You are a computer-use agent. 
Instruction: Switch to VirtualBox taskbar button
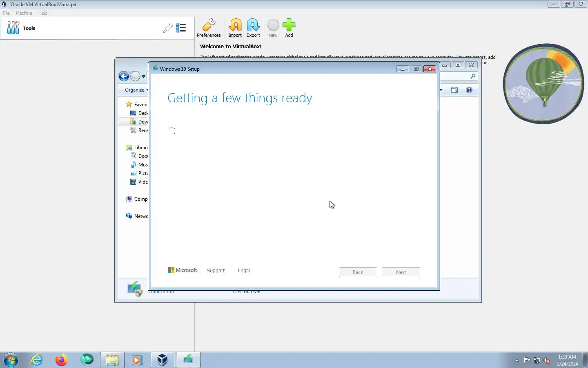163,360
